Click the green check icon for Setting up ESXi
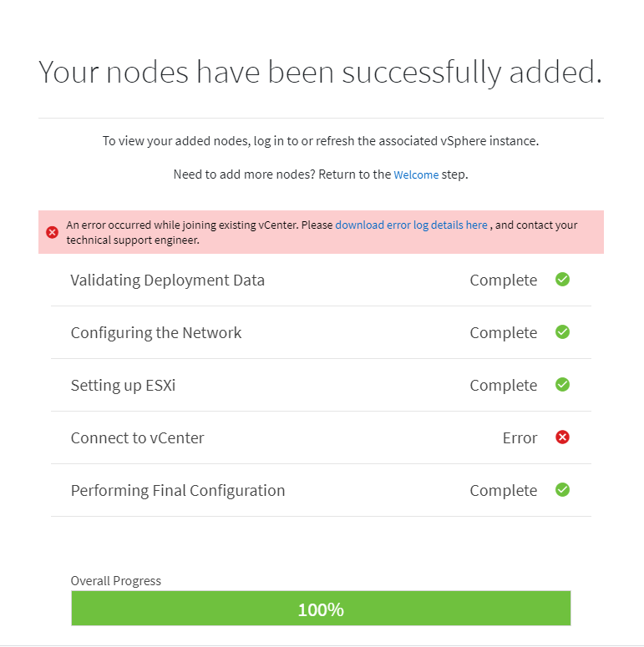The width and height of the screenshot is (644, 647). [x=563, y=385]
